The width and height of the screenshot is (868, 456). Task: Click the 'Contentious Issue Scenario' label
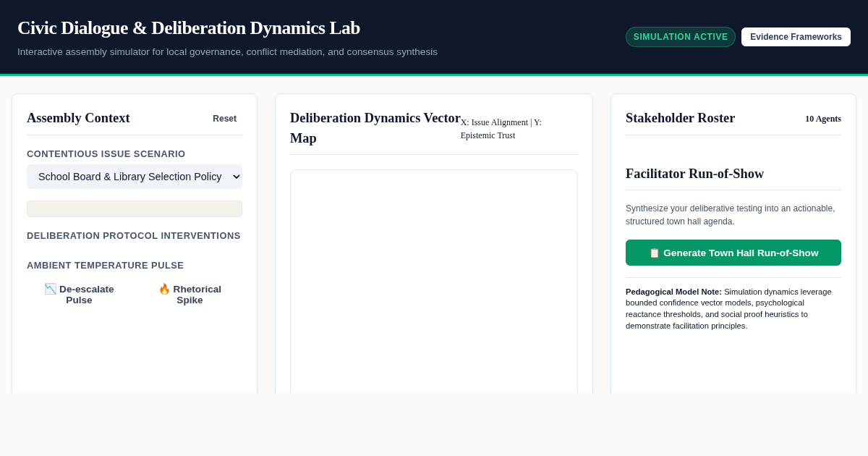(106, 154)
